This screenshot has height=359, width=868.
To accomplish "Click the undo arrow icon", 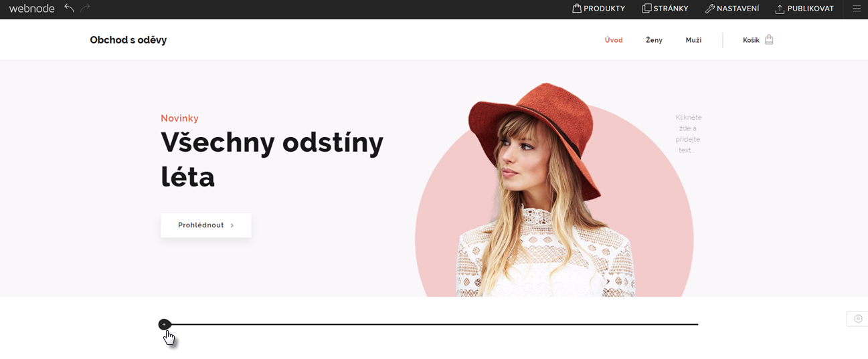I will pyautogui.click(x=69, y=8).
